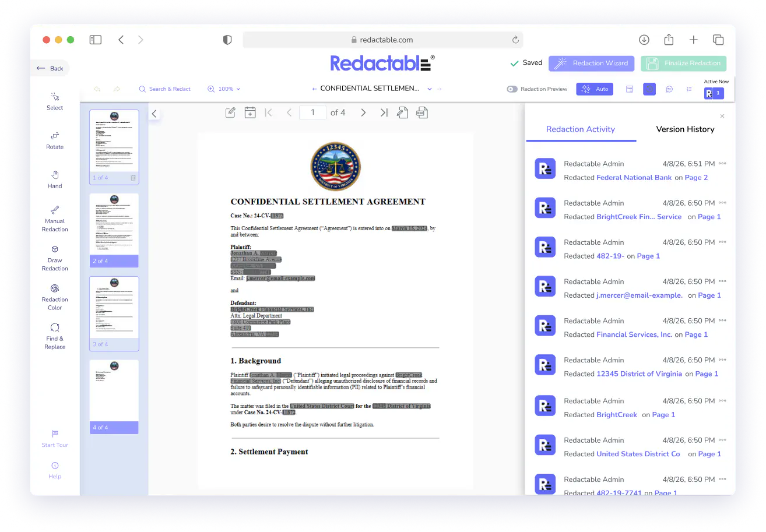This screenshot has height=532, width=766.
Task: Click the page number input field
Action: (x=312, y=112)
